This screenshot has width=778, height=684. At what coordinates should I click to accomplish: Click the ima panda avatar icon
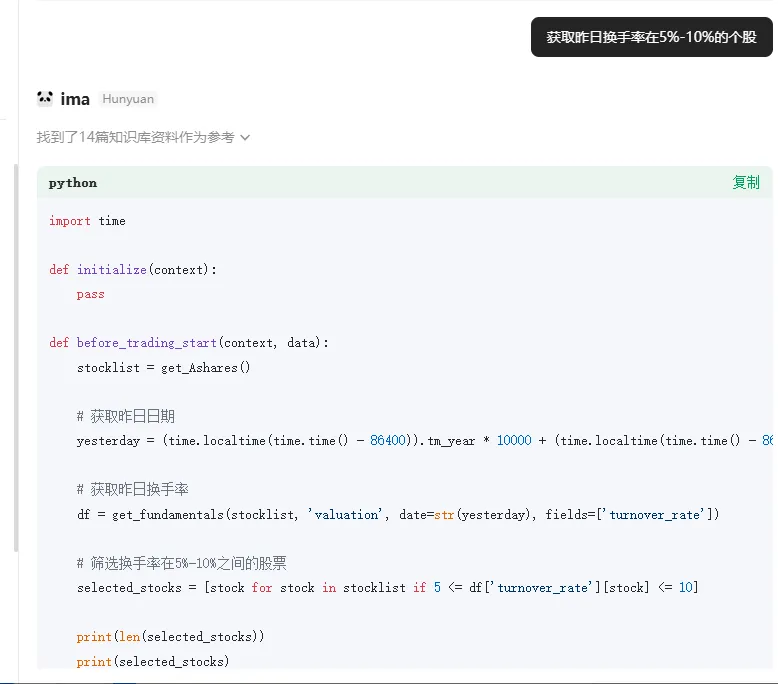coord(45,98)
